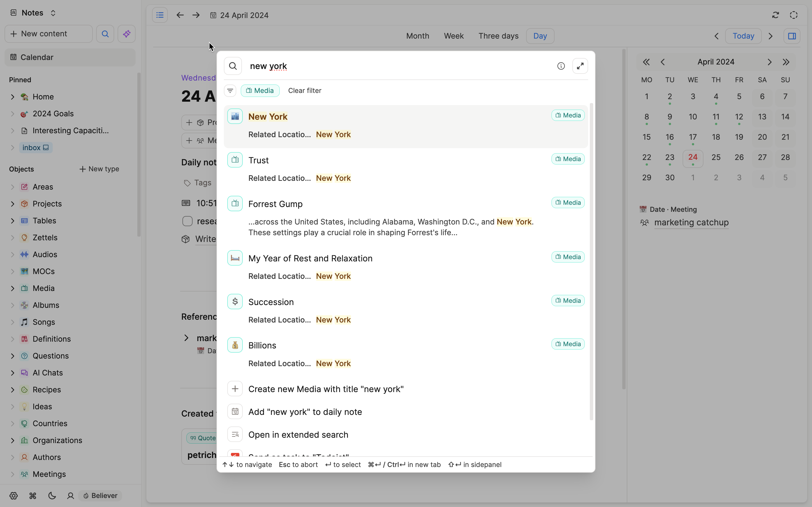Open keyboard shortcuts command icon at bottom

(32, 496)
